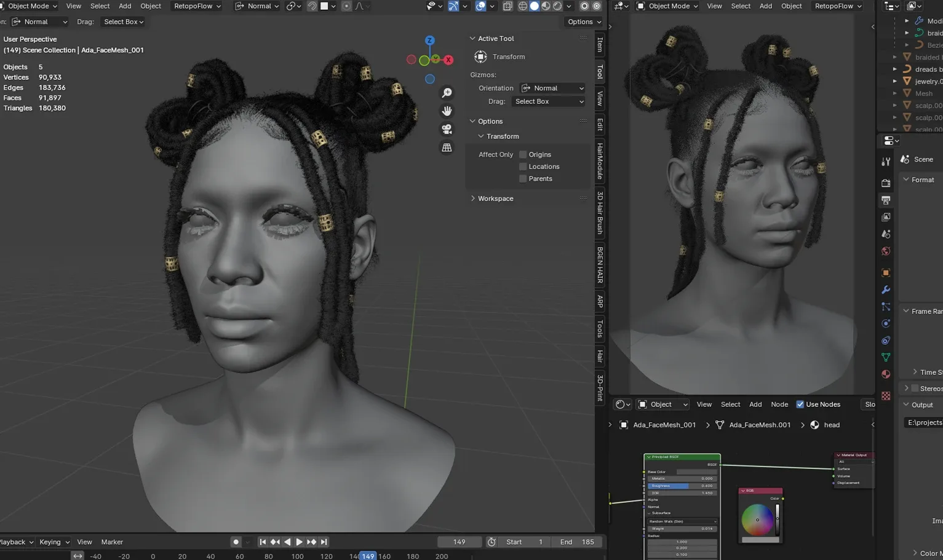Open the Material properties sphere icon
943x560 pixels.
[886, 374]
